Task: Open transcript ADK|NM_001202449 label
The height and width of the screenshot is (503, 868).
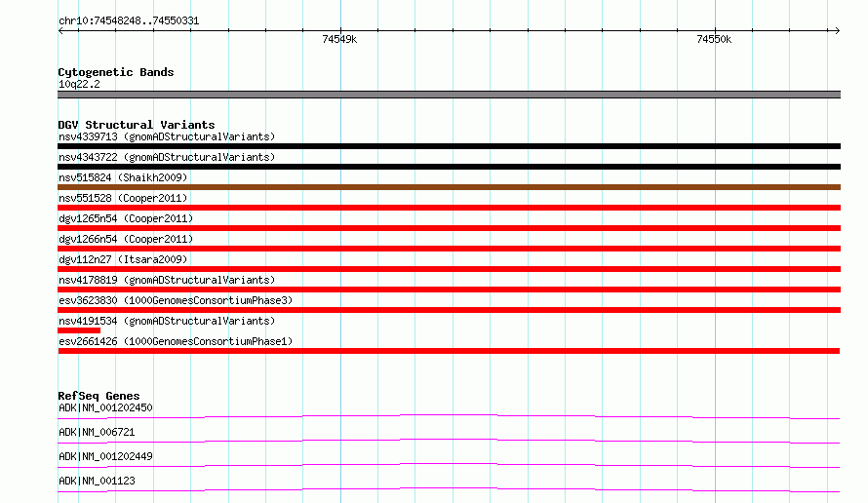Action: pyautogui.click(x=105, y=456)
